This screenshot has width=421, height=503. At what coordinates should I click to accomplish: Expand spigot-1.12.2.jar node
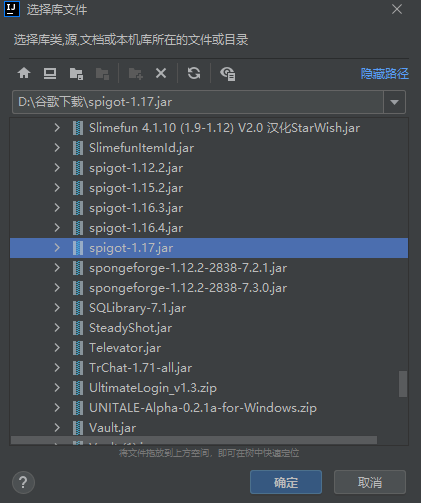pyautogui.click(x=57, y=168)
